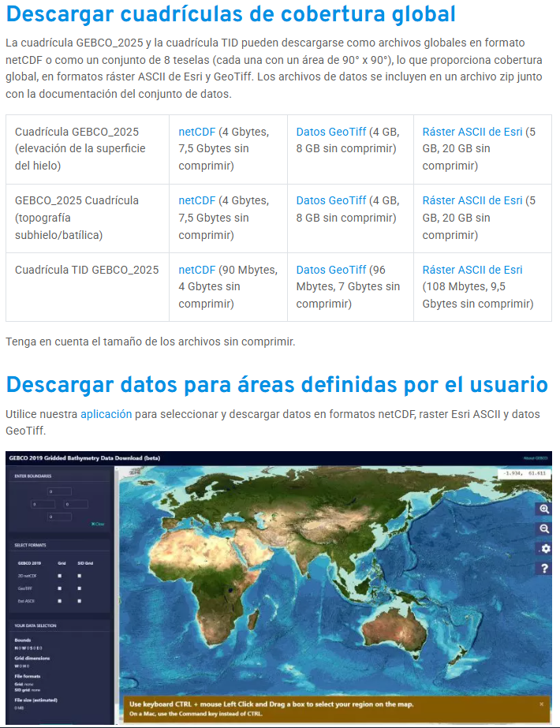Download netCDF for Cuadrícula TID GEBCO_2025

point(196,270)
